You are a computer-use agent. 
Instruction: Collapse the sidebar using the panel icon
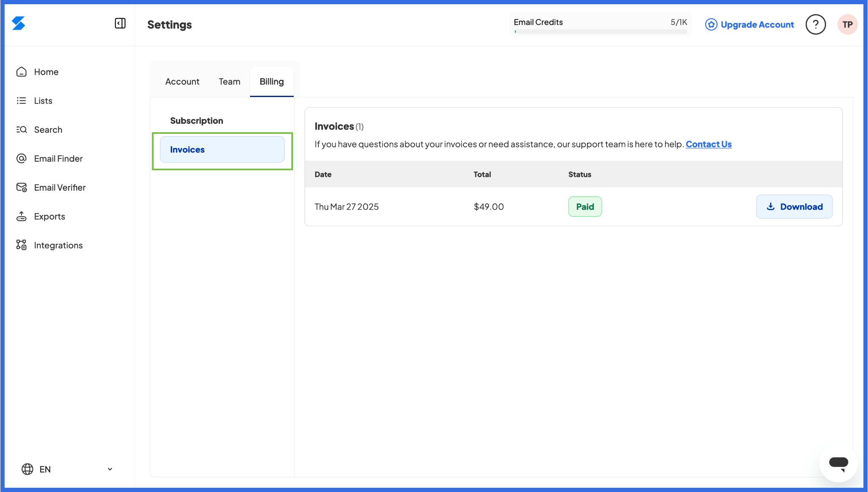(120, 23)
